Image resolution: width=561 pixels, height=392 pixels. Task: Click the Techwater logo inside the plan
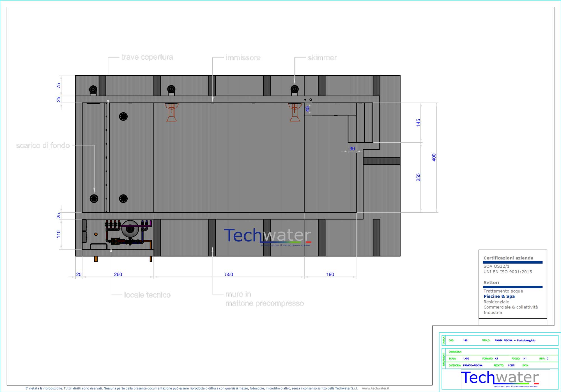tap(267, 237)
